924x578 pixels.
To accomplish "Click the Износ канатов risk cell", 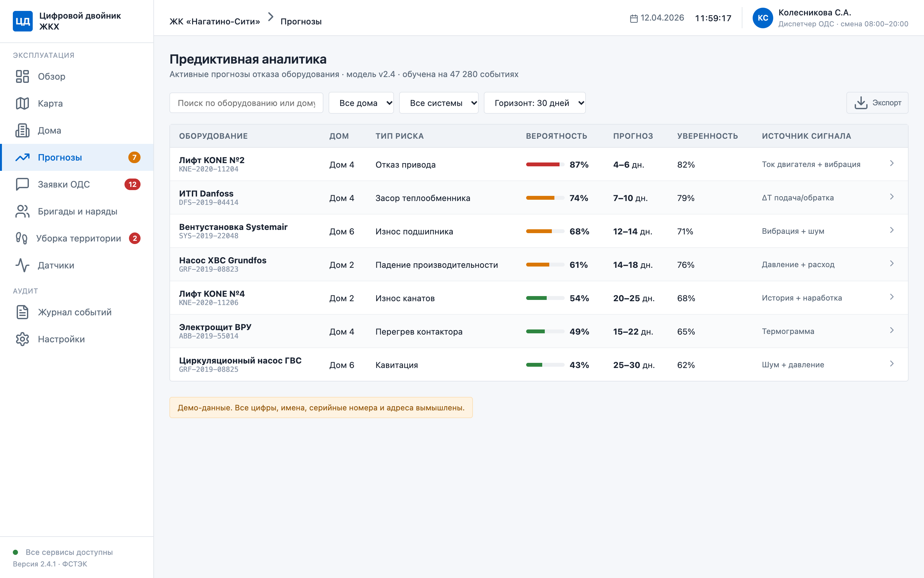I will [x=405, y=298].
